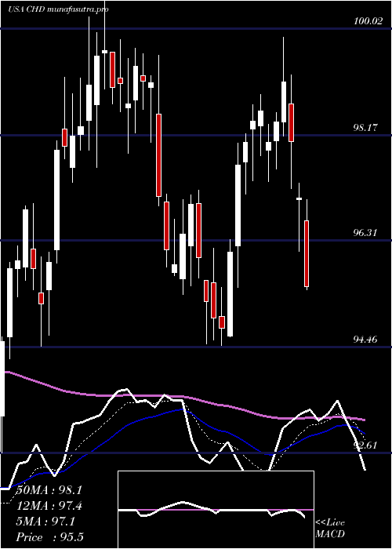Screen dimensions: 392x549
Task: Click the 'USA CHD munafasutra.pro' chart title
Action: click(x=58, y=9)
